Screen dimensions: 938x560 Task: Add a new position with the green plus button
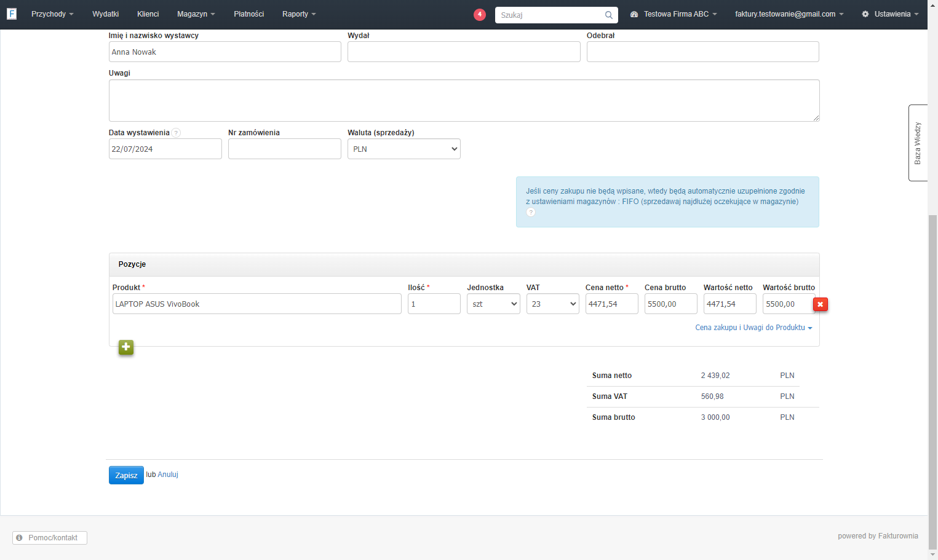click(126, 347)
